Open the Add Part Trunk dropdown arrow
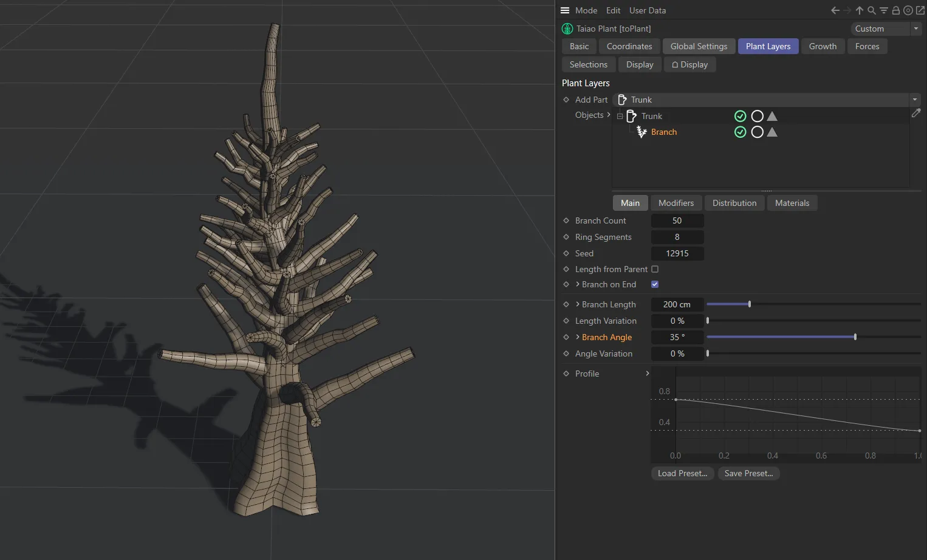Viewport: 927px width, 560px height. click(x=914, y=100)
